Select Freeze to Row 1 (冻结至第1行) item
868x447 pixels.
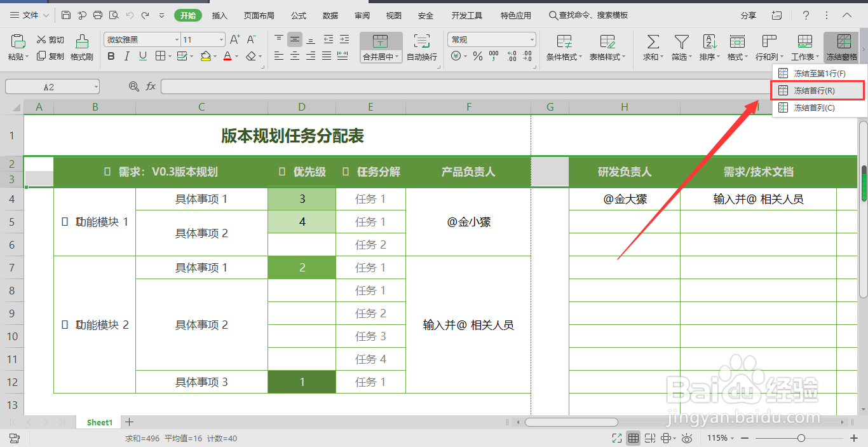[818, 74]
